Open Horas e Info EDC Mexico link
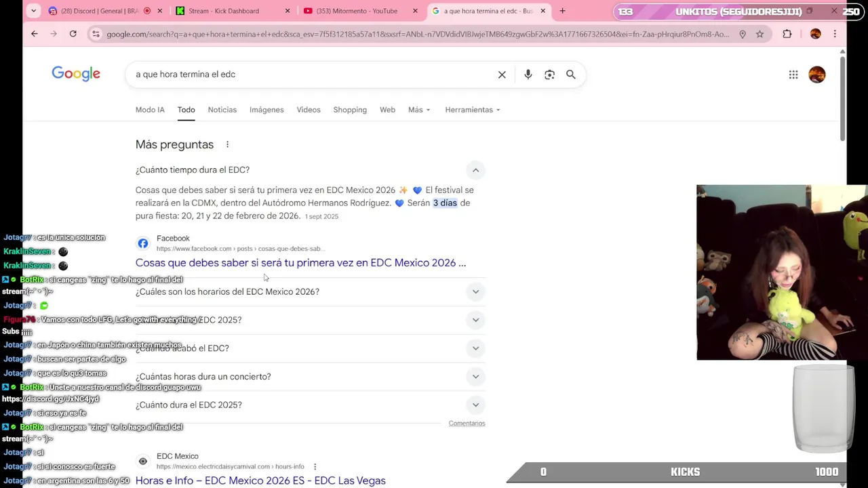The image size is (868, 488). click(x=260, y=481)
